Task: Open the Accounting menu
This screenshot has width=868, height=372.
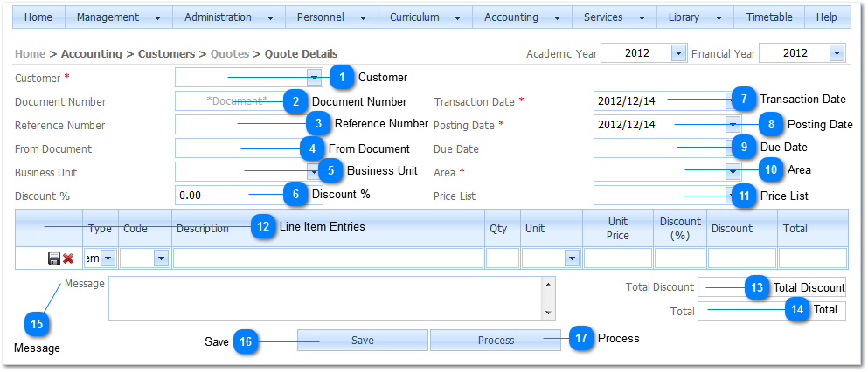Action: point(520,17)
